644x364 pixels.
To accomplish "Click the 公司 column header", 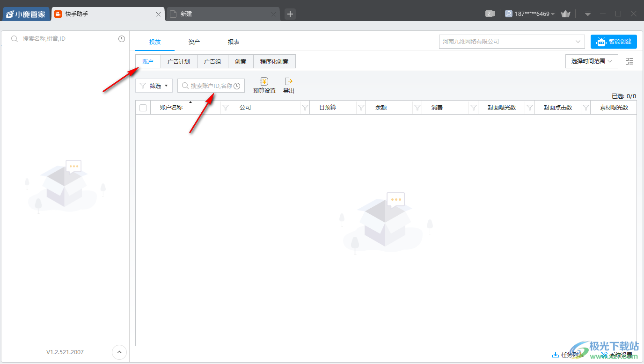I will coord(245,108).
